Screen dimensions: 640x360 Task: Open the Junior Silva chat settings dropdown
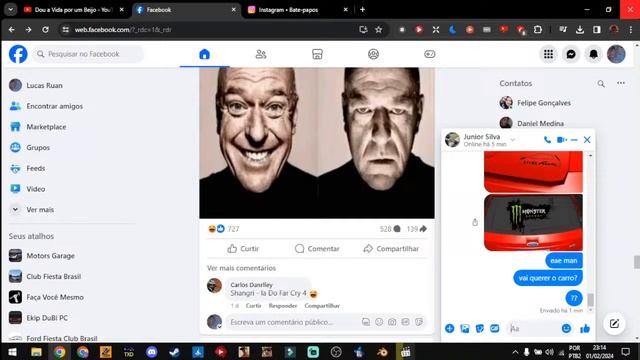[513, 140]
